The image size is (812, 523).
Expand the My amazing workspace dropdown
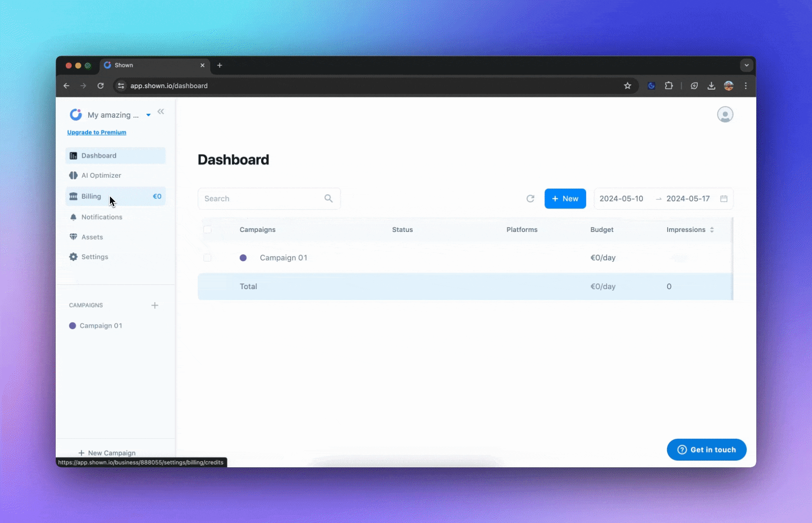coord(148,115)
